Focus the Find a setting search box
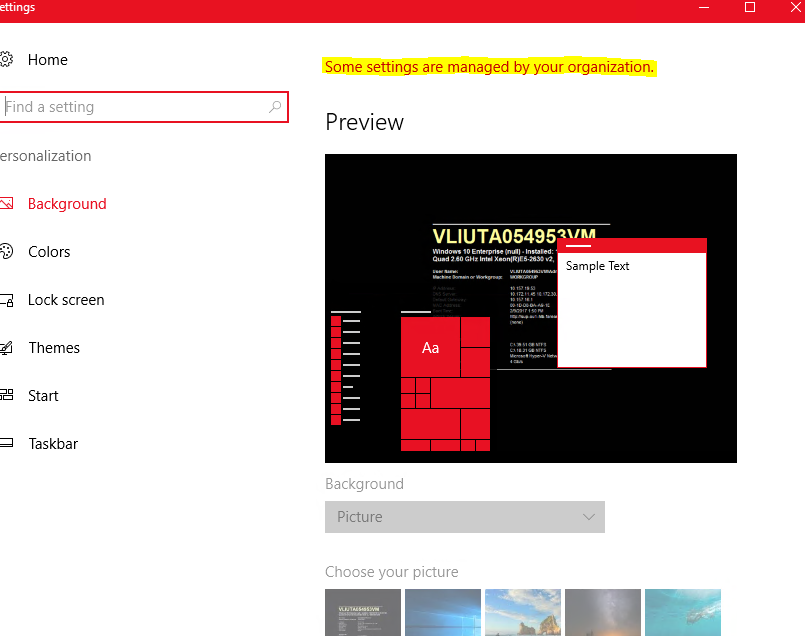Screen dimensions: 805x636 [x=144, y=107]
